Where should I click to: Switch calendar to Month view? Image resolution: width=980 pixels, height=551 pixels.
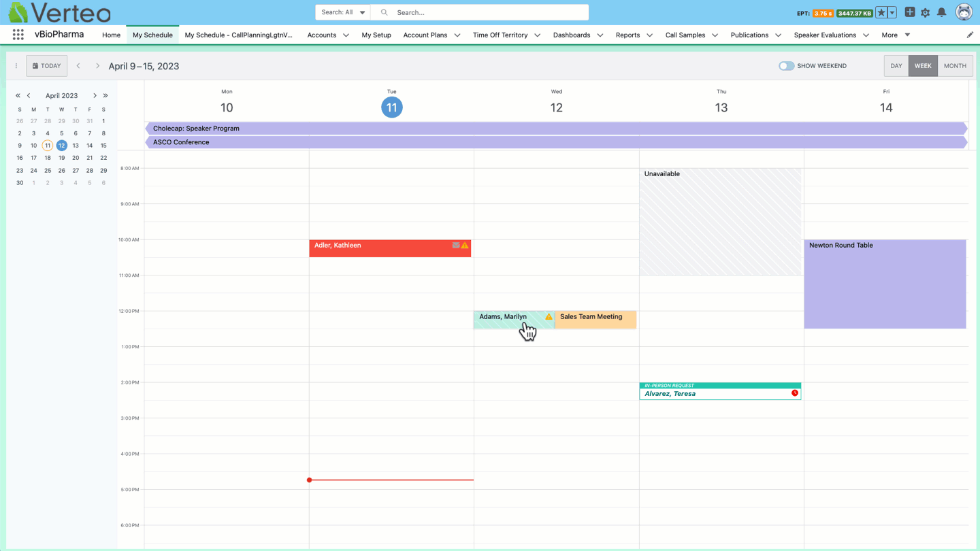[955, 66]
